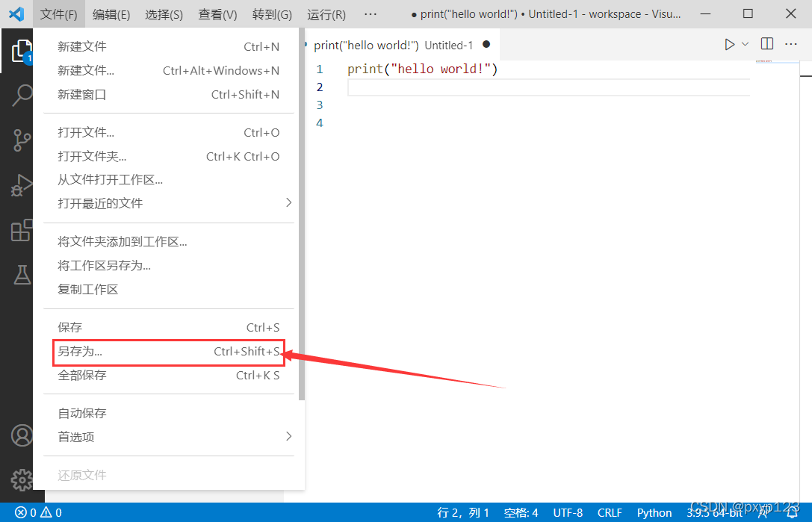Click the UTF-8 encoding in the status bar
This screenshot has width=812, height=522.
[568, 513]
